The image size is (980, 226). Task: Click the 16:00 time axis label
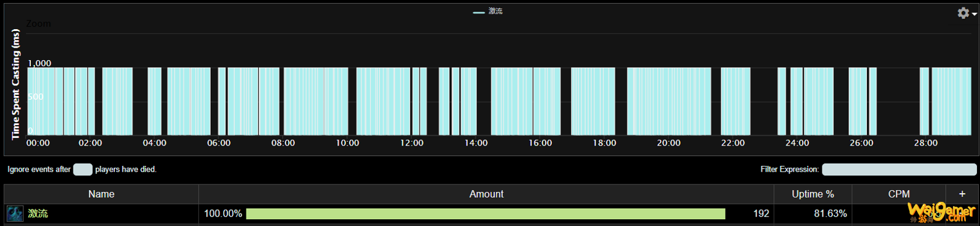[540, 143]
